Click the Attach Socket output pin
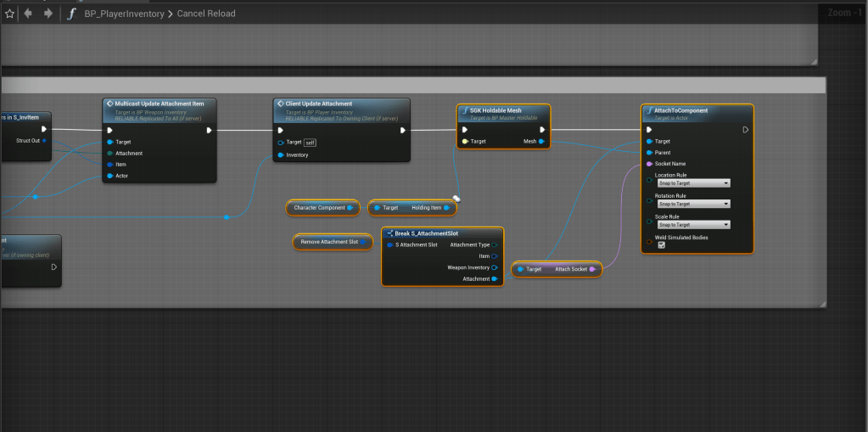 click(592, 269)
